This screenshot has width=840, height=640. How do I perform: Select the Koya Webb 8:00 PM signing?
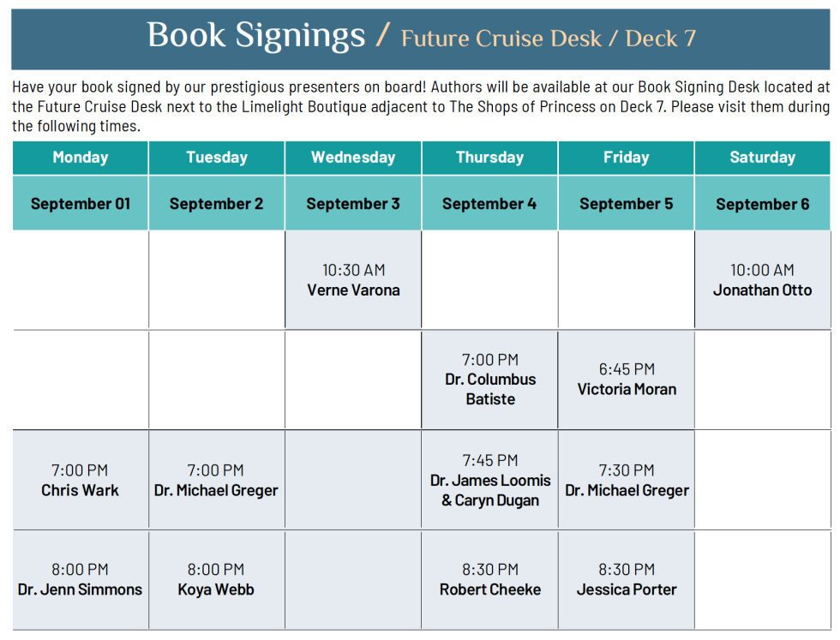click(216, 579)
